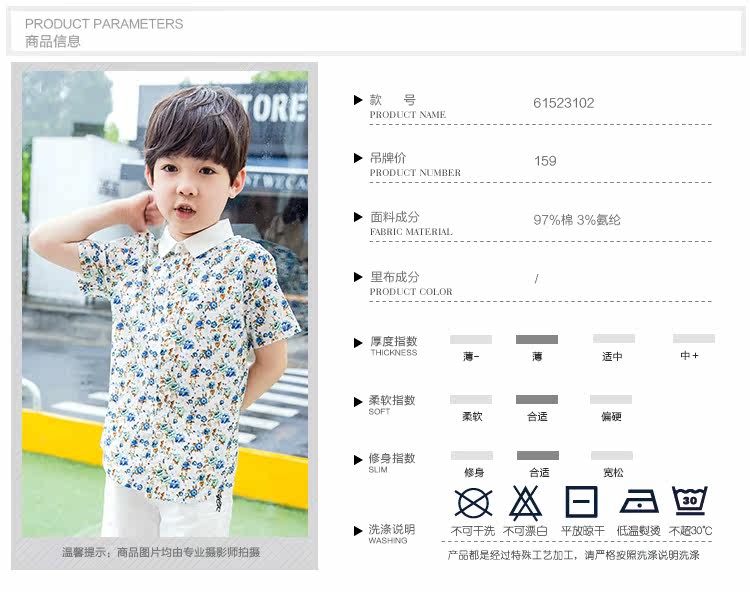Select the 适中 thickness option bar
750x592 pixels.
614,339
